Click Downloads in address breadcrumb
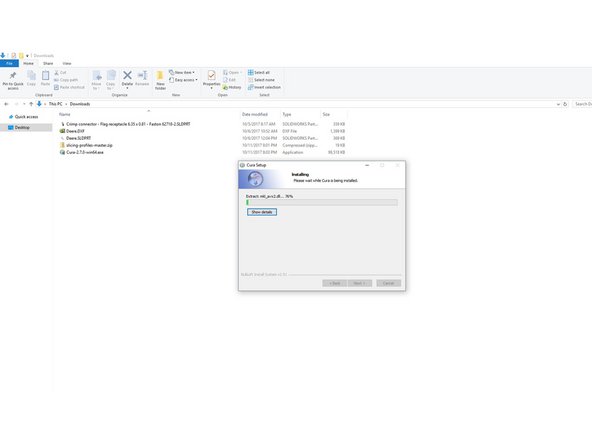This screenshot has width=592, height=444. coord(80,104)
